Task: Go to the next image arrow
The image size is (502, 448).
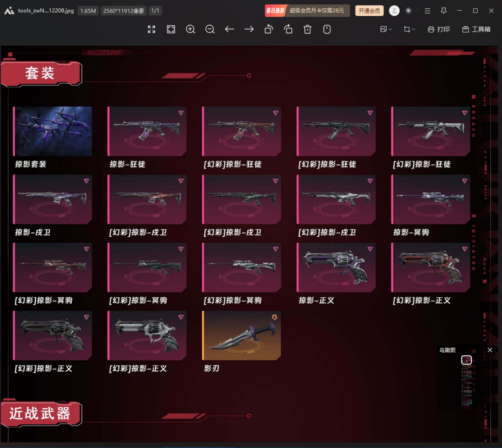Action: tap(249, 29)
